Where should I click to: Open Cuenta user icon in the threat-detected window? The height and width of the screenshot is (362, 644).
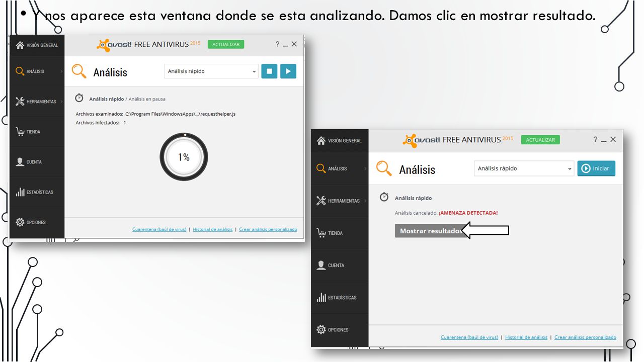pos(321,265)
